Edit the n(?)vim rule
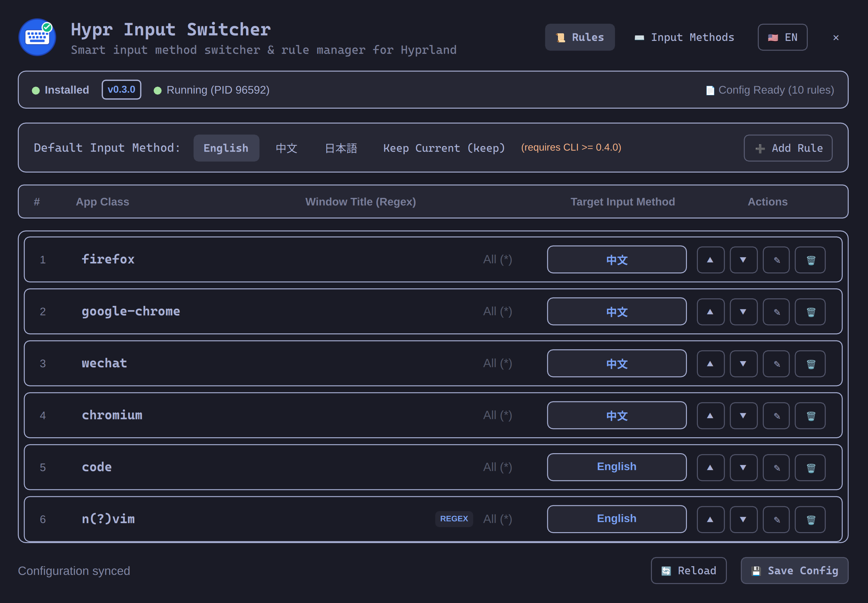The height and width of the screenshot is (603, 868). (x=776, y=519)
